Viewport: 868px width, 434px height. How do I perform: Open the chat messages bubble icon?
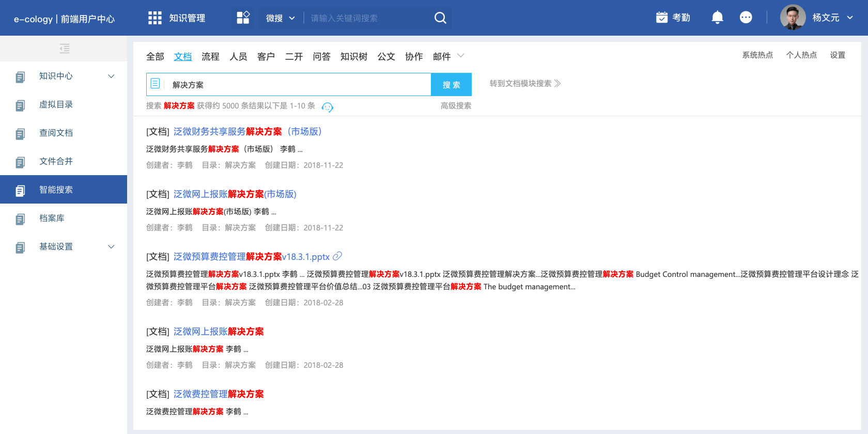click(x=746, y=18)
